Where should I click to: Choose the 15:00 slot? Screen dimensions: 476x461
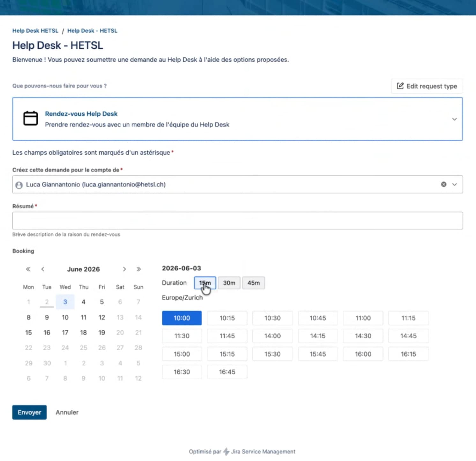[182, 354]
